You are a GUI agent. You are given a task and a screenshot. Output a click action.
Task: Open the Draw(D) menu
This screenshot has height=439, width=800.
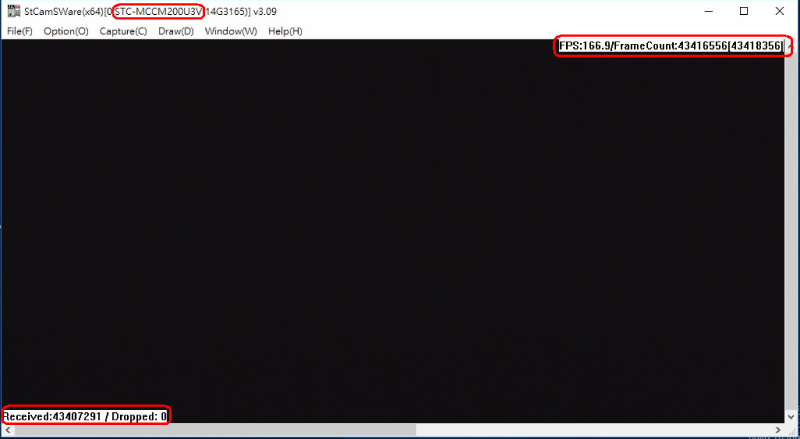pos(176,31)
